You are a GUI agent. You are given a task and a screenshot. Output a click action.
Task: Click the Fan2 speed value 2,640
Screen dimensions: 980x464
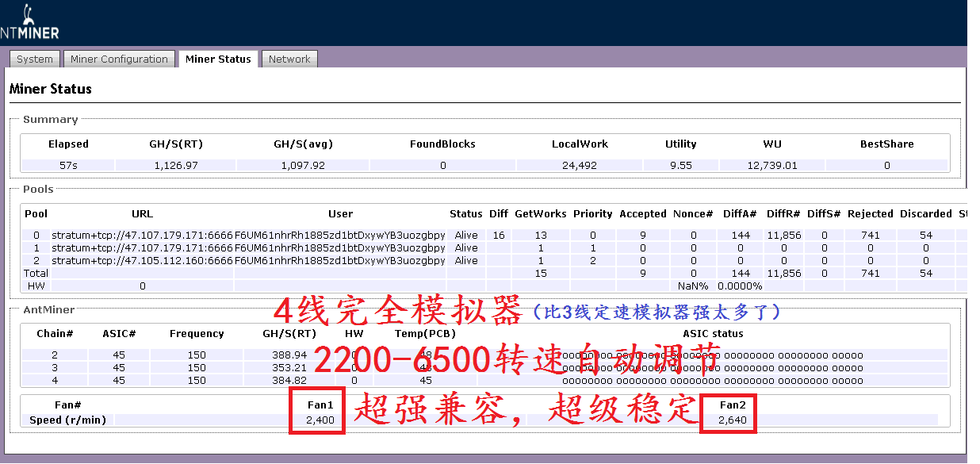click(x=732, y=420)
